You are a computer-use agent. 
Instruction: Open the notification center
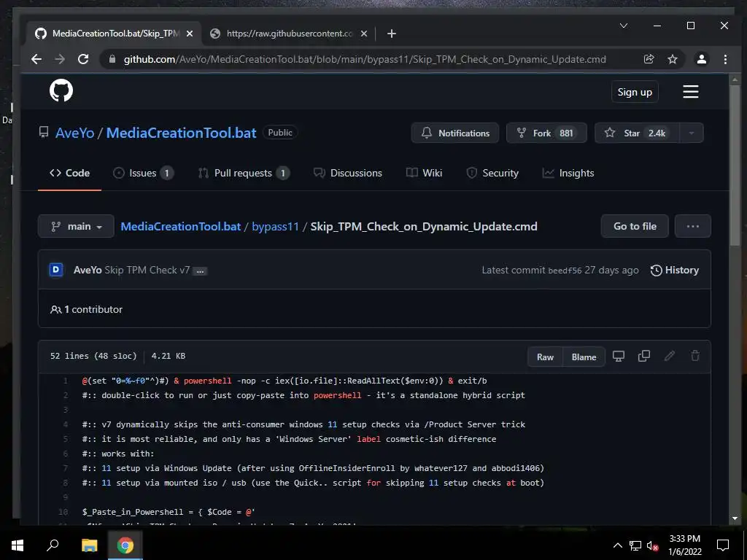(x=723, y=545)
